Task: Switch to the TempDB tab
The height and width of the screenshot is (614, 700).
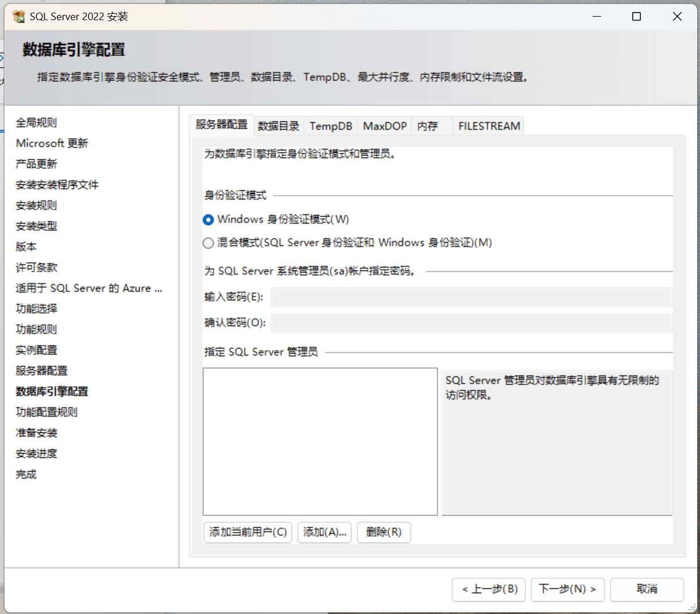Action: coord(331,126)
